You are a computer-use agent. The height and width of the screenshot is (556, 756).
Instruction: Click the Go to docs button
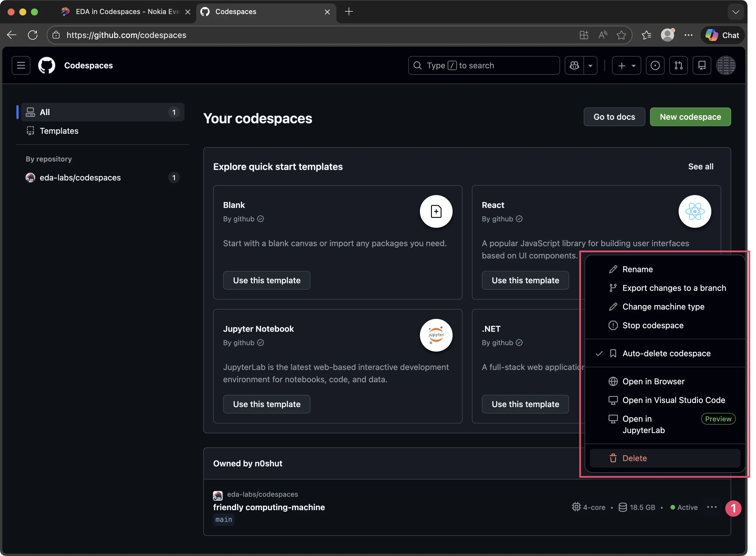614,117
